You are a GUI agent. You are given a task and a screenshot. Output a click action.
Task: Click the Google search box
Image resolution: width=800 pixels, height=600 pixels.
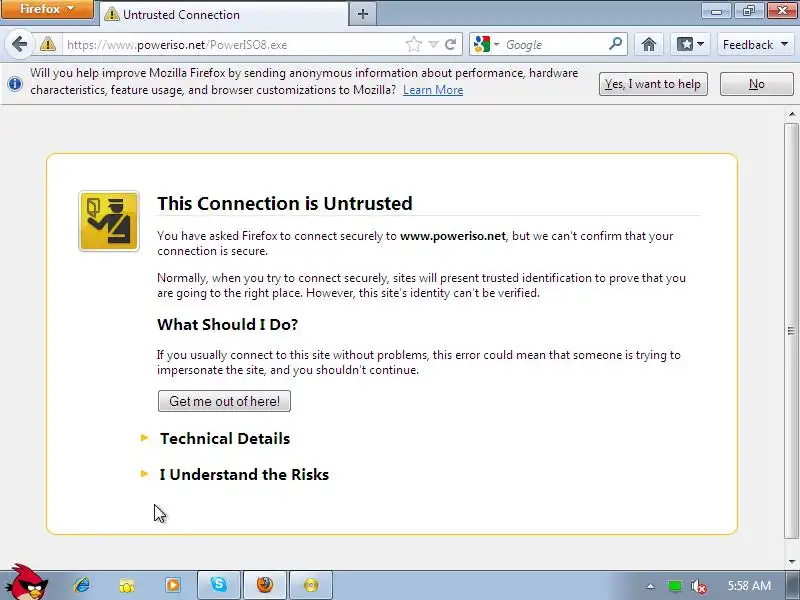click(x=554, y=44)
